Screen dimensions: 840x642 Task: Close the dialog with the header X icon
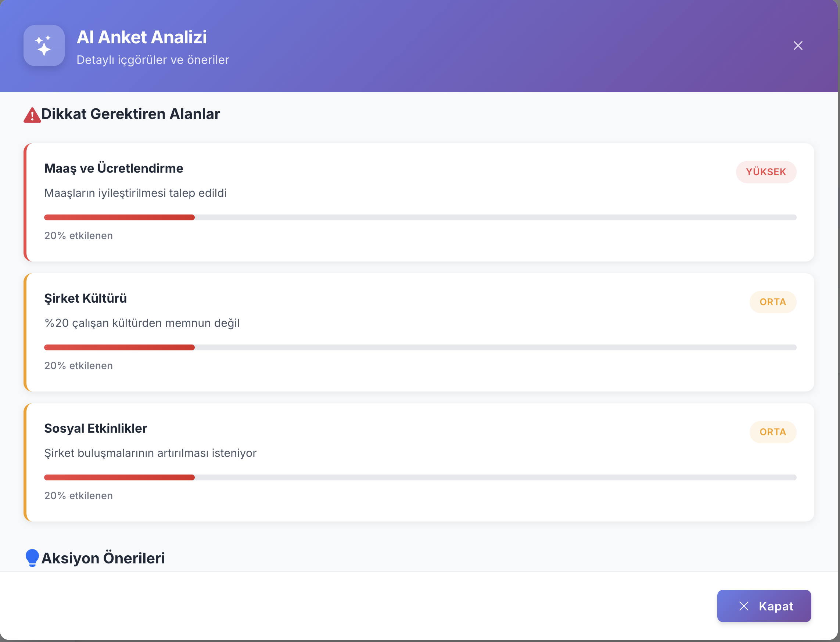(x=798, y=46)
